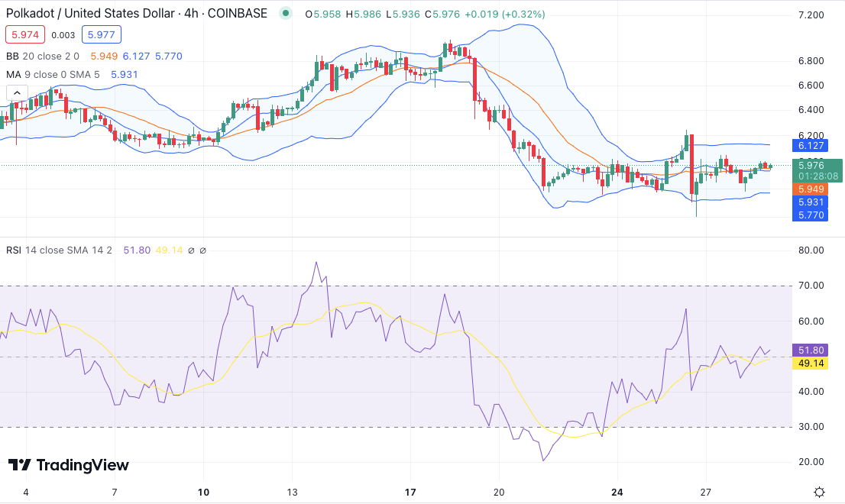
Task: Click the orange 5.949 basis price label
Action: [810, 189]
